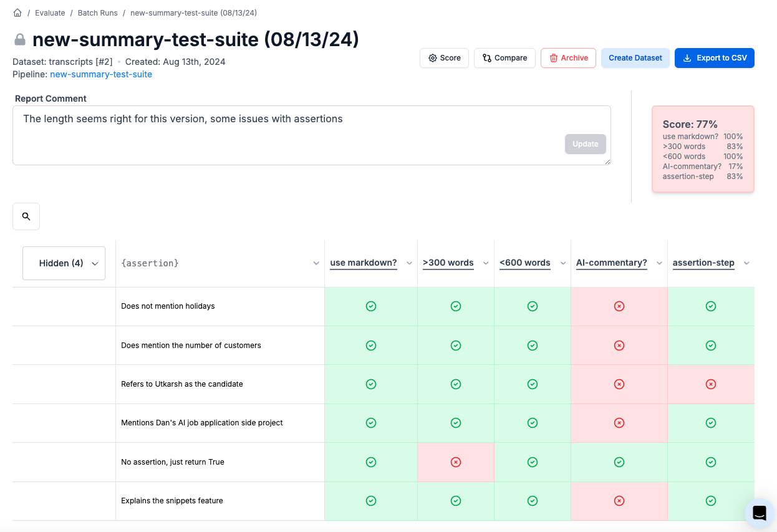Go to Evaluate in breadcrumb
Image resolution: width=777 pixels, height=532 pixels.
(x=50, y=12)
